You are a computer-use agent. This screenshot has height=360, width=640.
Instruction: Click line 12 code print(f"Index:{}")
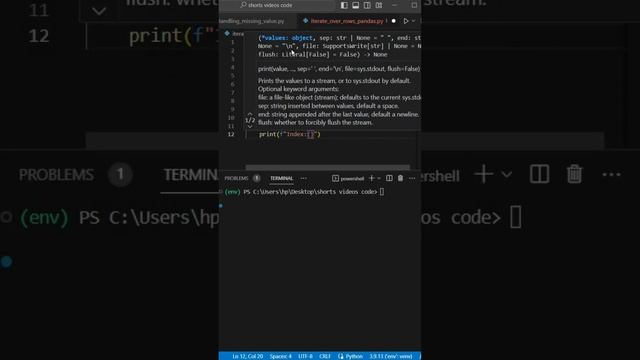coord(290,134)
